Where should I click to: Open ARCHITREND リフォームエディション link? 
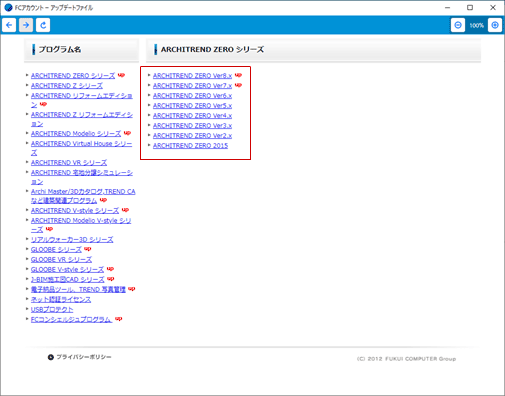click(82, 100)
